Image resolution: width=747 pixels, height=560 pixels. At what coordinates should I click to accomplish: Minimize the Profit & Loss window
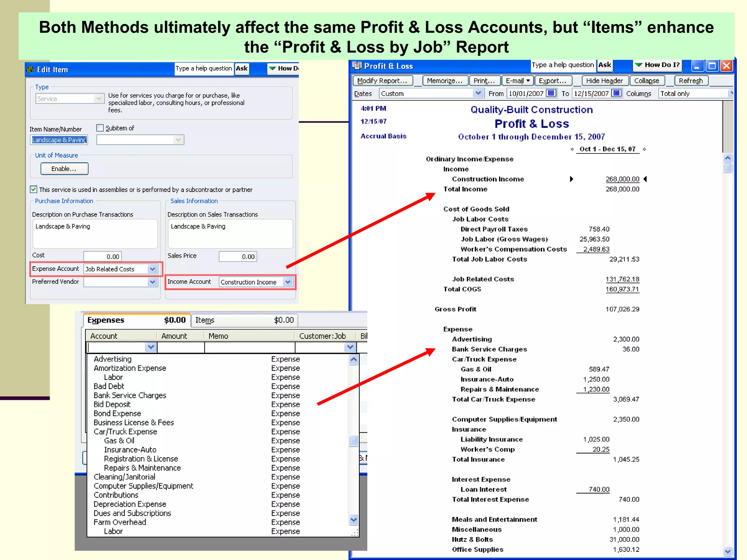tap(697, 66)
